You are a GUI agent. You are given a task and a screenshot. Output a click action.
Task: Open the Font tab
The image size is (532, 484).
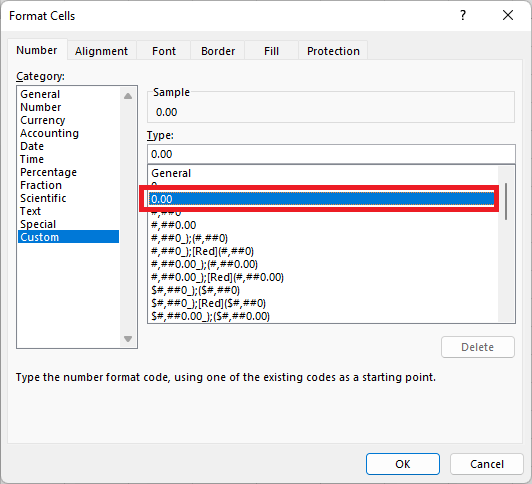[164, 51]
